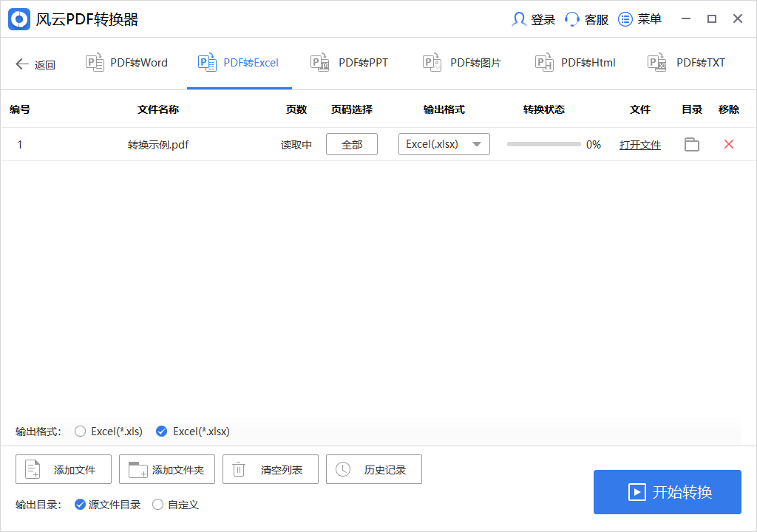This screenshot has height=532, width=757.
Task: Click the 0% progress value
Action: click(x=594, y=144)
